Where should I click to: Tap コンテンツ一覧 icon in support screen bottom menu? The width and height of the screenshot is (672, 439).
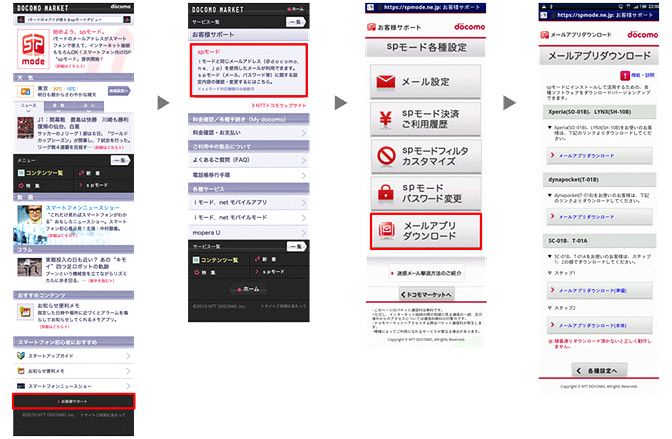[196, 260]
